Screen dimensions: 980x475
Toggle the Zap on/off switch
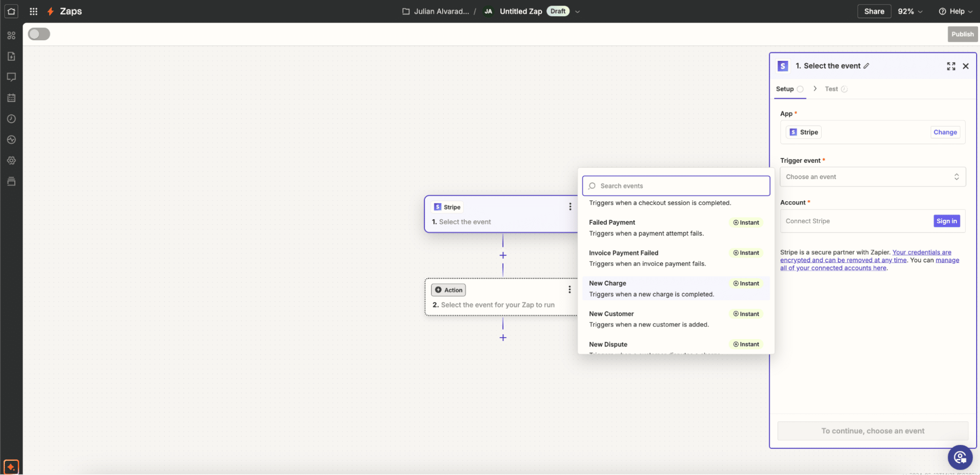(39, 34)
